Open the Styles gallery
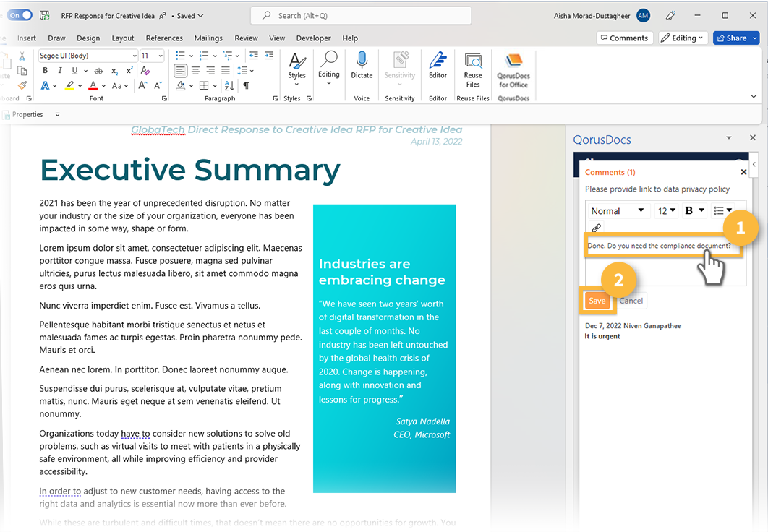The height and width of the screenshot is (532, 768). point(296,69)
